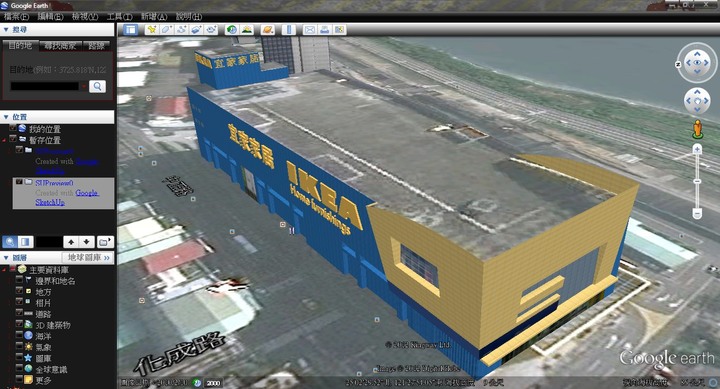Add a placemark with the yellow pushpin tool

[151, 30]
